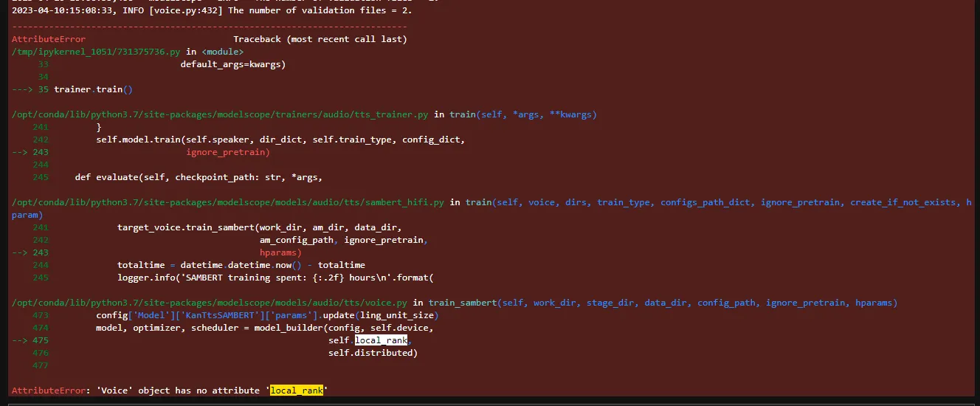Open the models/audio/tts/voice.py file path
This screenshot has width=980, height=406.
point(210,303)
